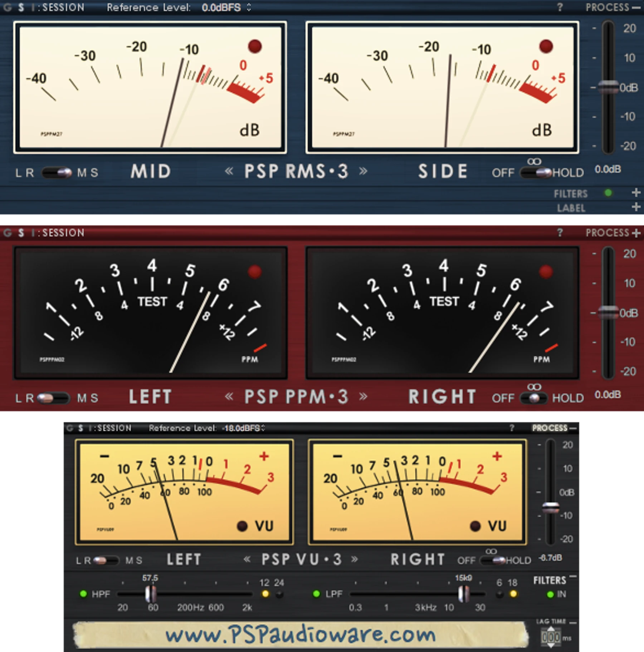The width and height of the screenshot is (644, 652).
Task: Select the LPF 18 dB slope LED
Action: (x=513, y=594)
